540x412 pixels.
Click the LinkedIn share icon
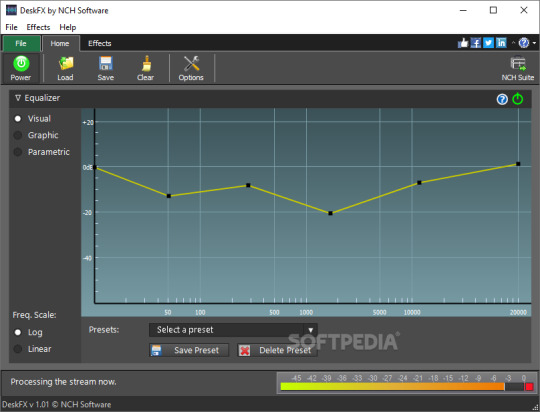point(501,43)
